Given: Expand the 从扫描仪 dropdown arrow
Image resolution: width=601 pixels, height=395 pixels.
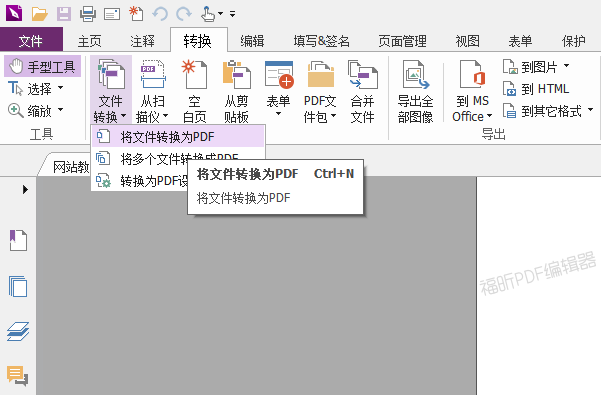Looking at the screenshot, I should click(166, 116).
